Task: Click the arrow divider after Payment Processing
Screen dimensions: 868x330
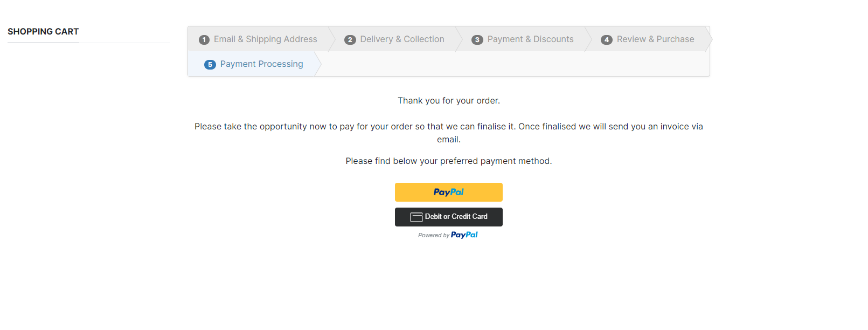Action: pyautogui.click(x=318, y=64)
